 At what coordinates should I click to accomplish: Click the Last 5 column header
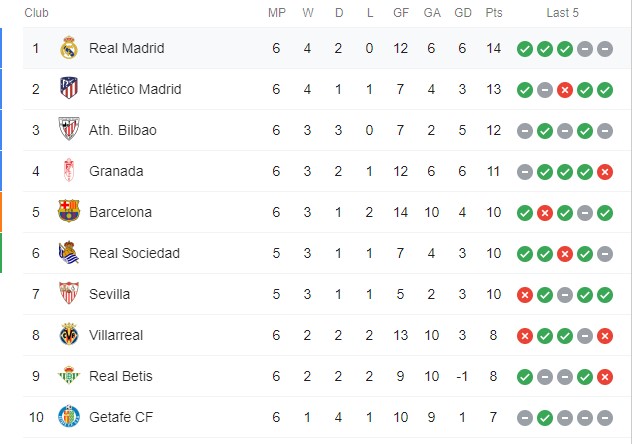click(x=563, y=13)
